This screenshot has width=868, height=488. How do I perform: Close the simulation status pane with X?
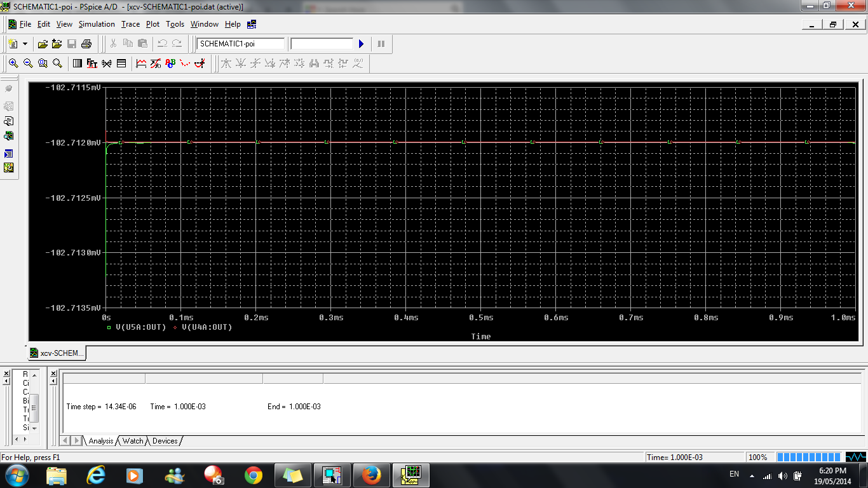53,374
